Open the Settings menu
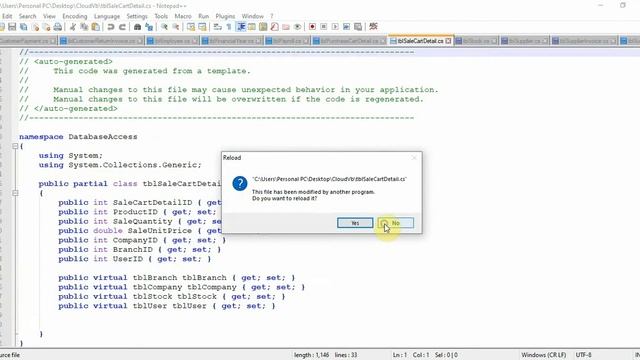The image size is (640, 360). (x=137, y=16)
